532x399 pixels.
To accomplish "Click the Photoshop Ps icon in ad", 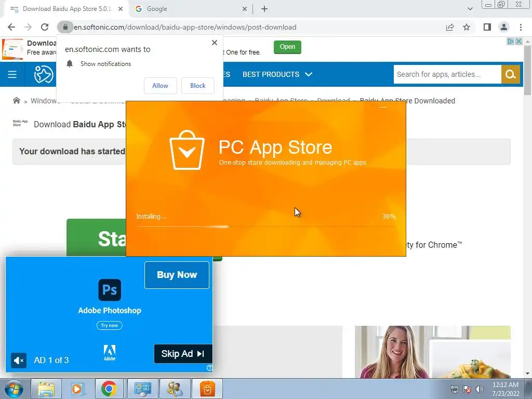I will (x=110, y=290).
